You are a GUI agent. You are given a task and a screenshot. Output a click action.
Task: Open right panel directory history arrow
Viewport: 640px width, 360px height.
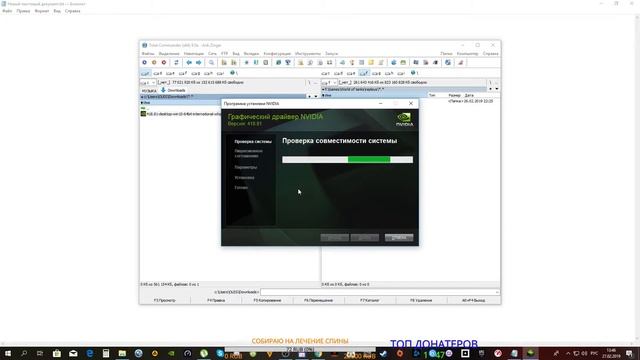pos(496,89)
